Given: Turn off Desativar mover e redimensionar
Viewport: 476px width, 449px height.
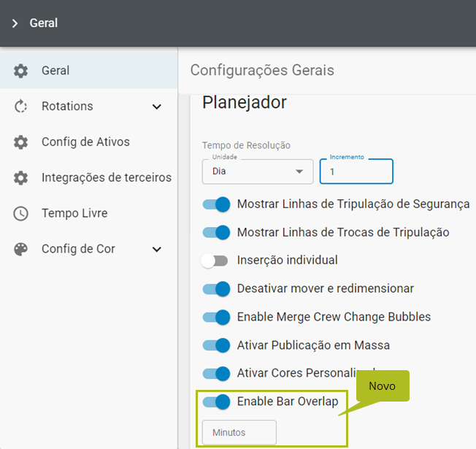Looking at the screenshot, I should tap(216, 288).
